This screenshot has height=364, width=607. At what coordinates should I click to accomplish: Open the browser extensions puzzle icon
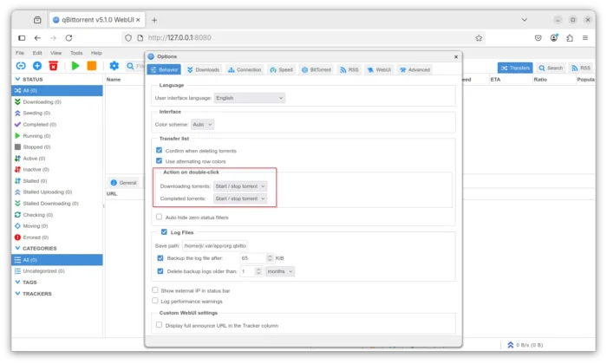[570, 38]
